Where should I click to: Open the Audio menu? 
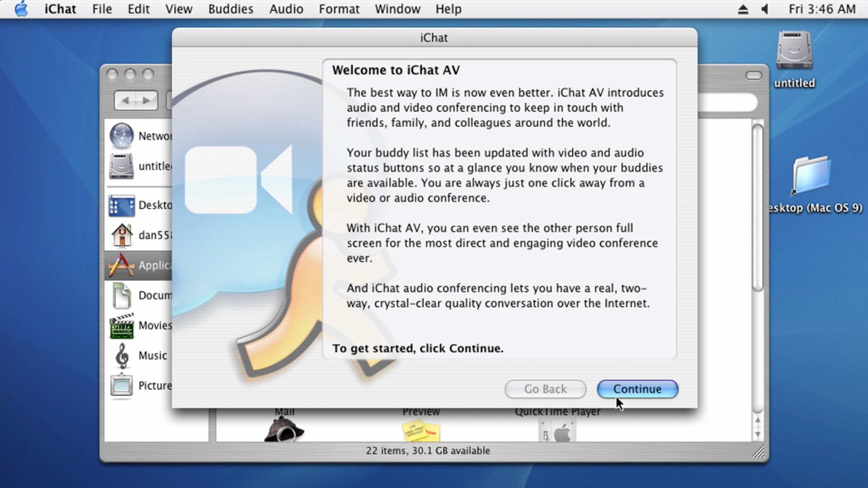pos(286,9)
